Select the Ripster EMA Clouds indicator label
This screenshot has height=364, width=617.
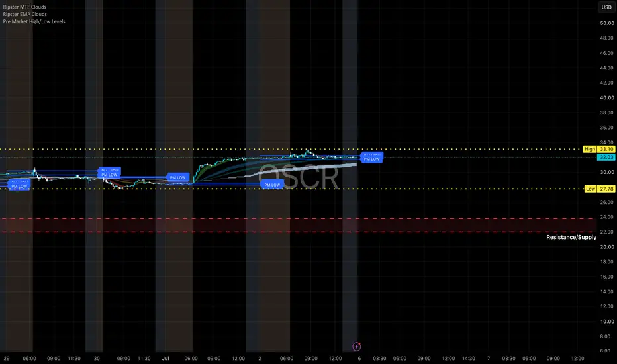pos(24,14)
